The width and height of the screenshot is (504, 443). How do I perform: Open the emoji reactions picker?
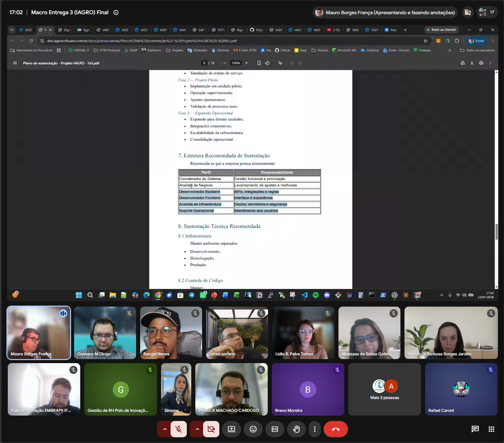253,429
